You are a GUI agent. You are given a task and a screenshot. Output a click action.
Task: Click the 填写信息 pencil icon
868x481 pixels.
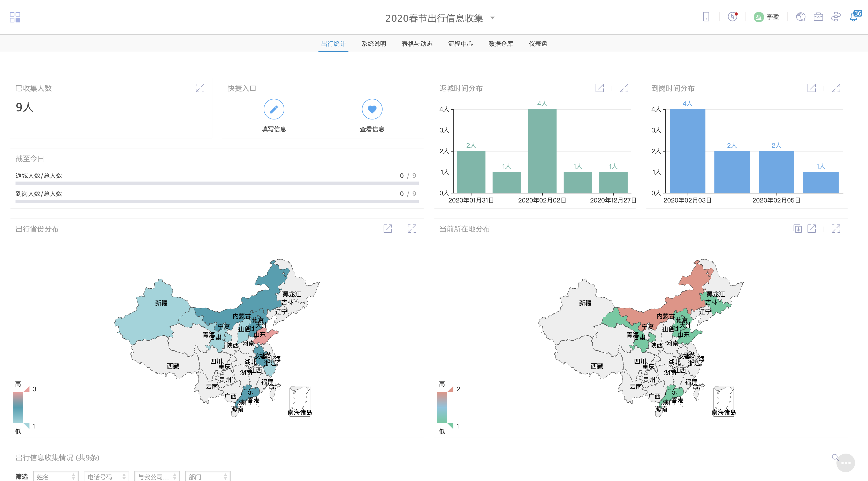[273, 109]
